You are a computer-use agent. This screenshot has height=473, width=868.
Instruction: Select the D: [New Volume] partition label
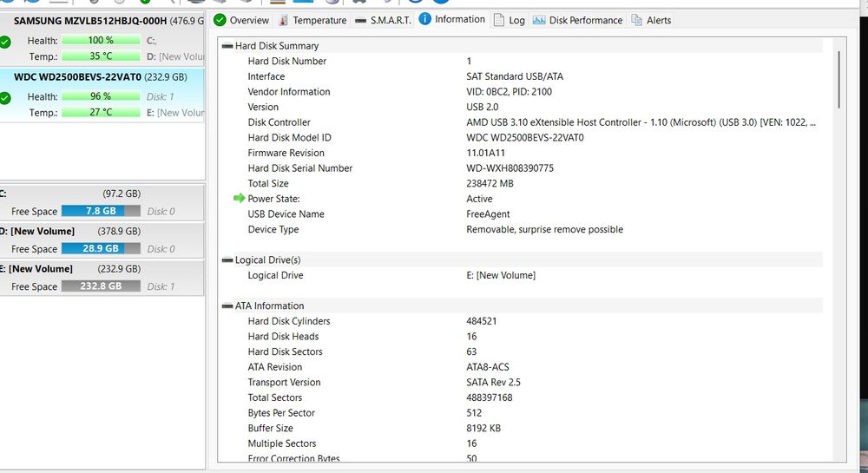pos(37,231)
